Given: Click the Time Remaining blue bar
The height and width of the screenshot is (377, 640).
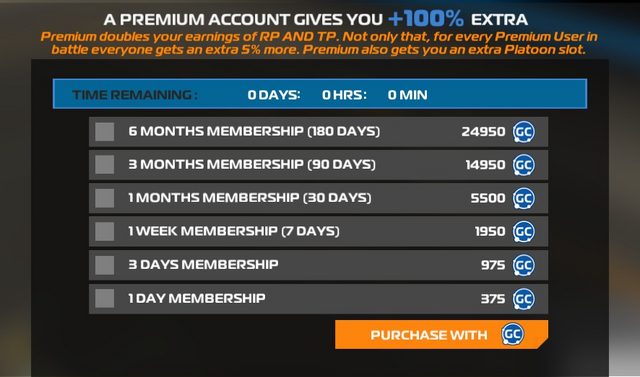Looking at the screenshot, I should coord(320,94).
